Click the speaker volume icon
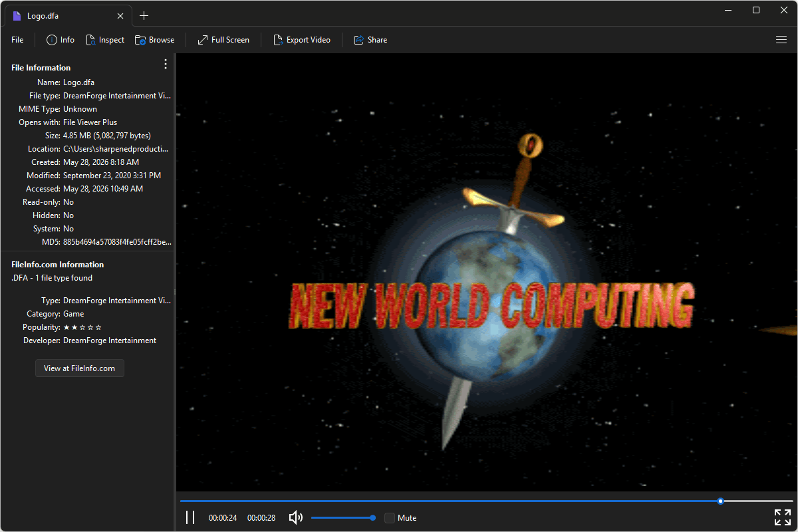Screen dimensions: 798x532 296,517
